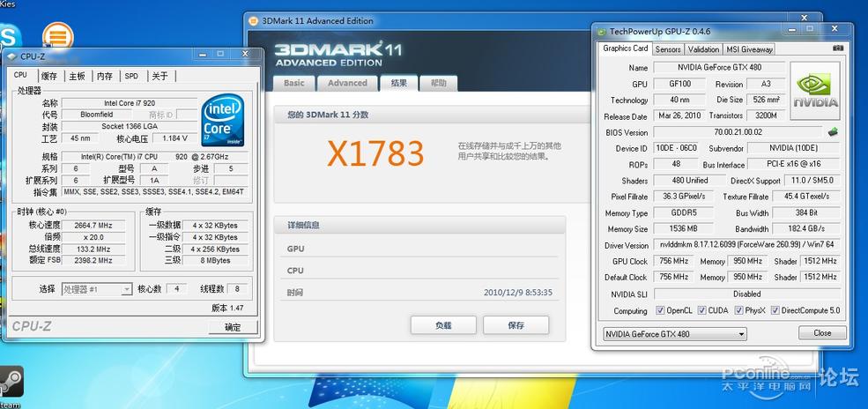Click the 指令集 instruction set field
868x409 pixels.
pyautogui.click(x=155, y=192)
